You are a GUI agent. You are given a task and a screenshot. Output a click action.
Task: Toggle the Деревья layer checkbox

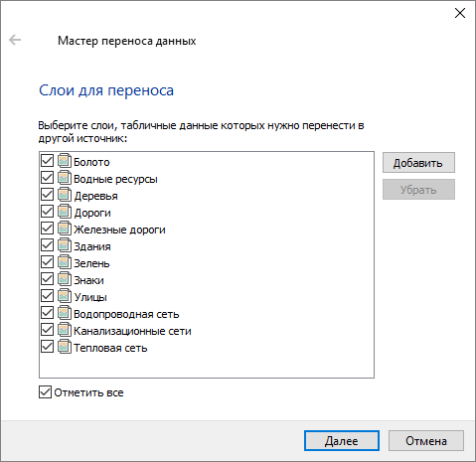coord(47,195)
